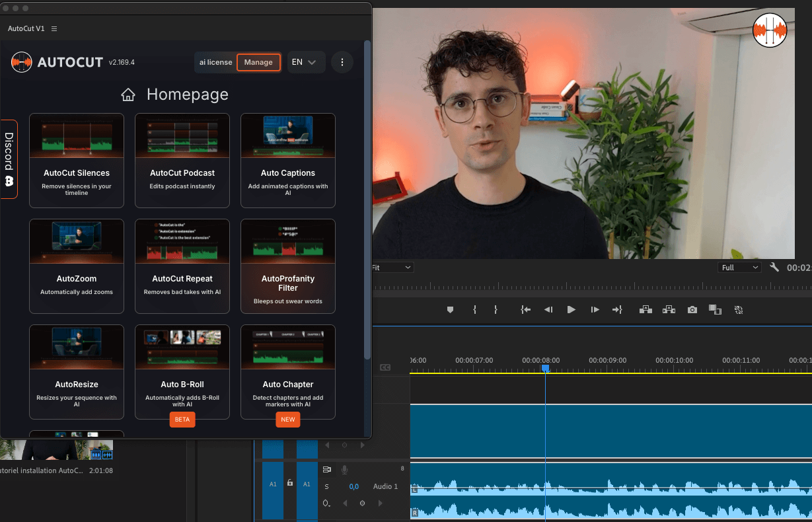Open the Fit zoom level dropdown
The height and width of the screenshot is (522, 812).
point(392,268)
